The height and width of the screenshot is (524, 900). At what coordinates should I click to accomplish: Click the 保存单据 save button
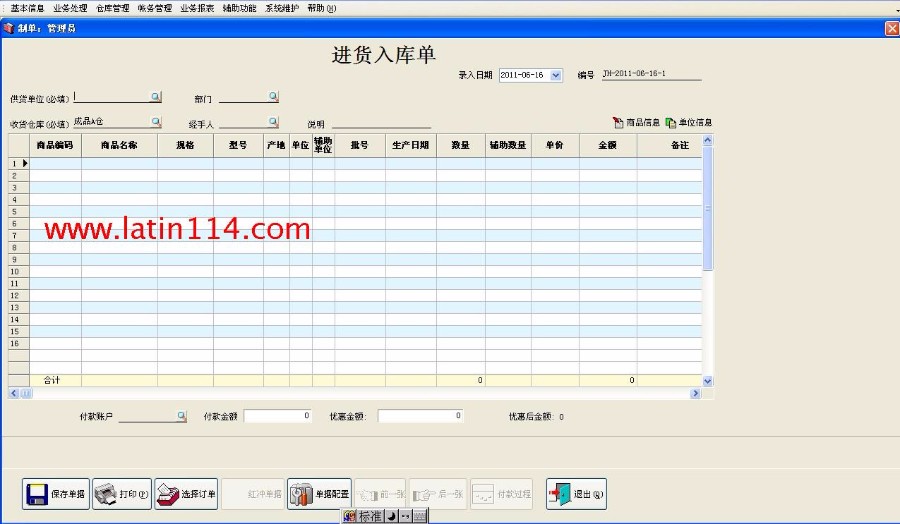[x=56, y=494]
